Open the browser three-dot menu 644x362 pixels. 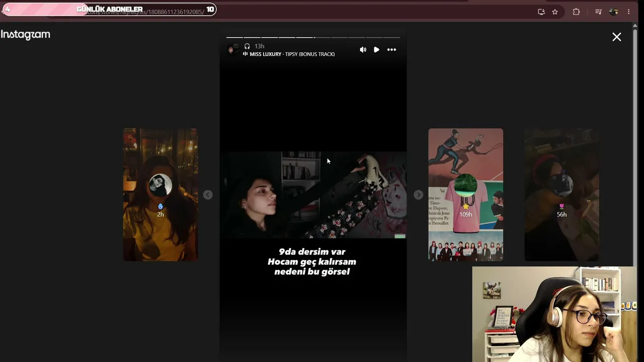[628, 12]
